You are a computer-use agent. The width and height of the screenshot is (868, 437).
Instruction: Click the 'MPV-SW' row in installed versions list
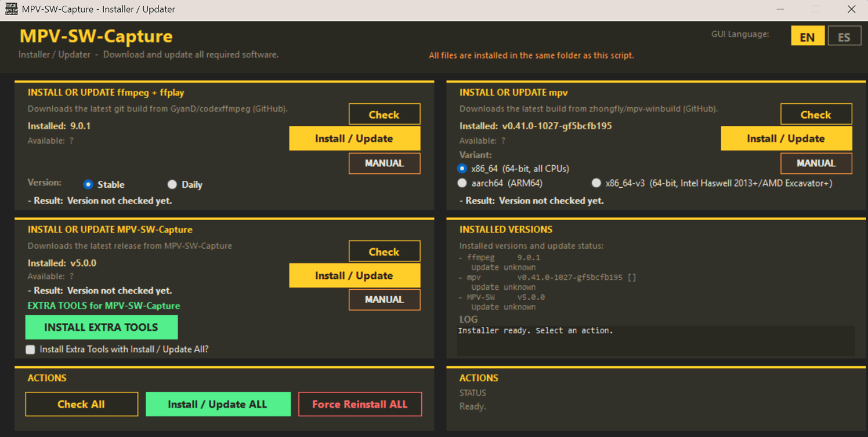point(502,297)
